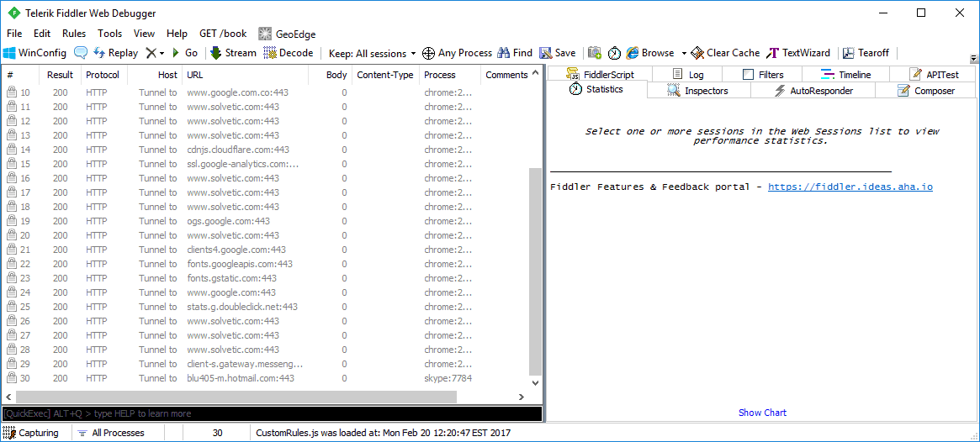Open the File menu
The width and height of the screenshot is (980, 442).
click(14, 34)
